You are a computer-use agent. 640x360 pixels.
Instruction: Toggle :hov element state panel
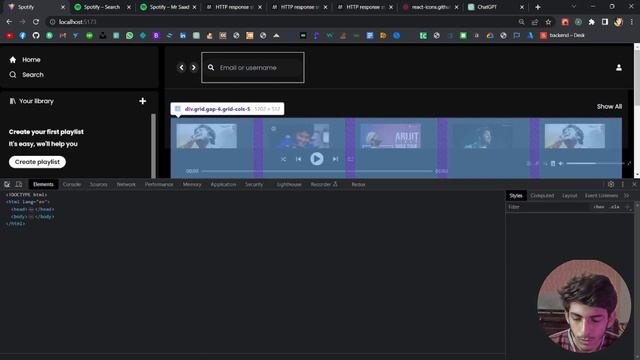coord(599,207)
